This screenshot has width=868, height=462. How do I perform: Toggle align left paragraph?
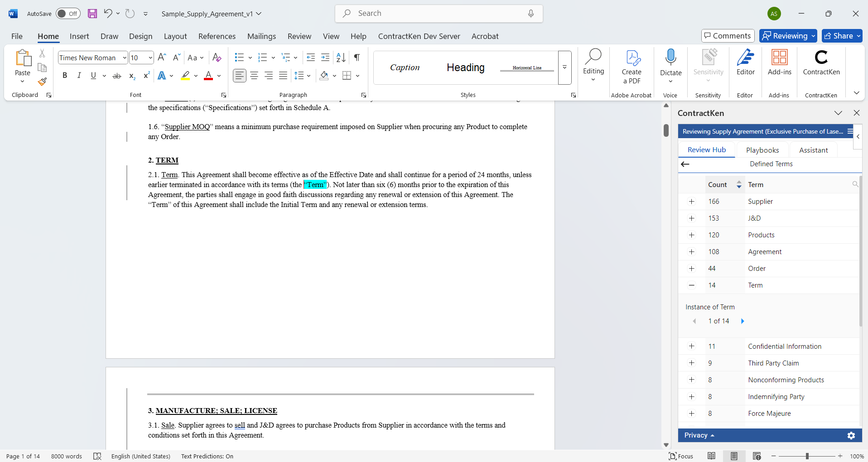(x=240, y=76)
